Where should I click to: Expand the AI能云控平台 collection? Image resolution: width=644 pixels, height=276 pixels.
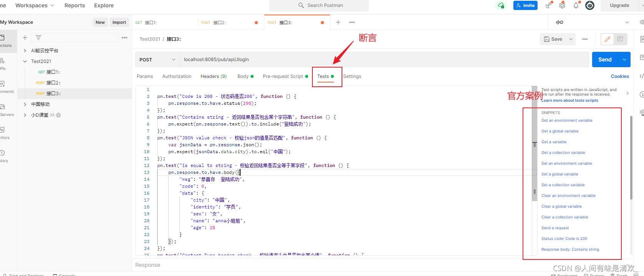click(25, 51)
